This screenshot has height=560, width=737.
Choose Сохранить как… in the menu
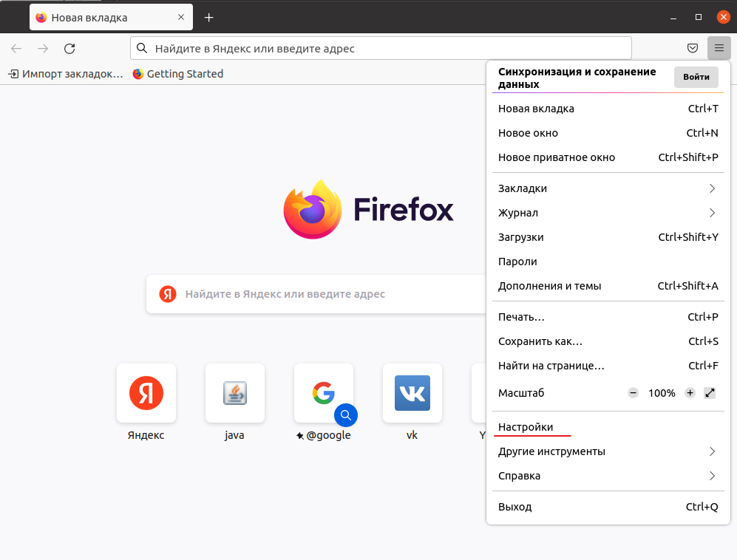608,341
